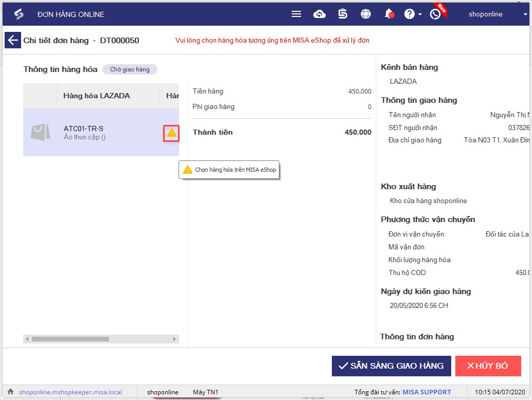This screenshot has width=532, height=400.
Task: Click the Chọn hàng hóa trên MISA eShop tooltip
Action: 229,170
